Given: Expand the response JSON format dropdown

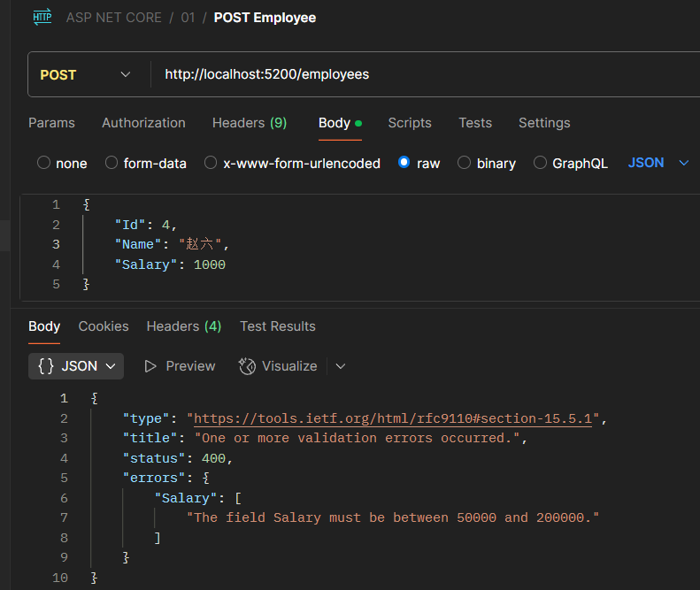Looking at the screenshot, I should coord(111,366).
